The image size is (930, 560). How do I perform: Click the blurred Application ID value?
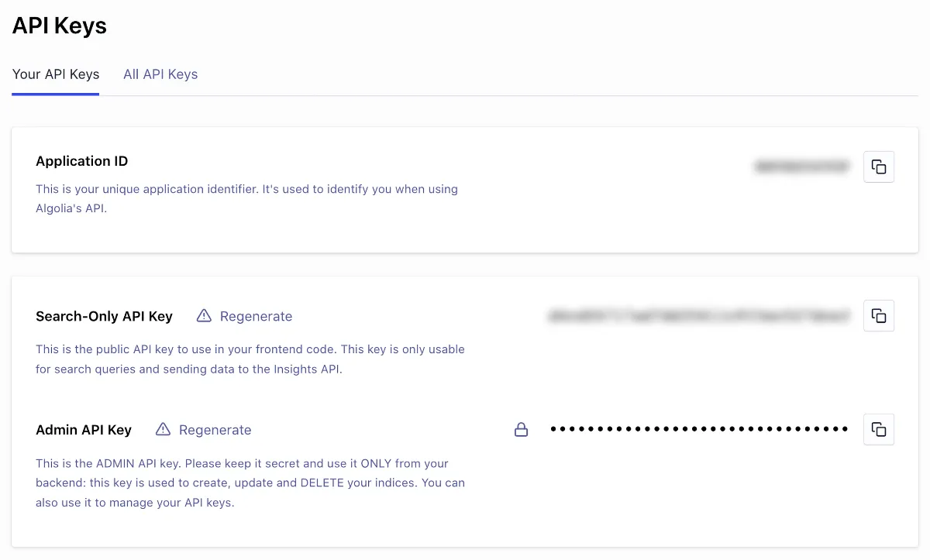point(802,167)
